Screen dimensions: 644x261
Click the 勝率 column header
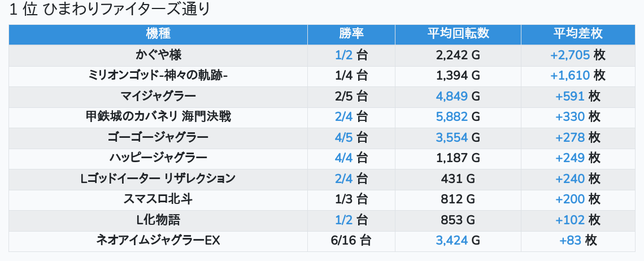pyautogui.click(x=351, y=34)
